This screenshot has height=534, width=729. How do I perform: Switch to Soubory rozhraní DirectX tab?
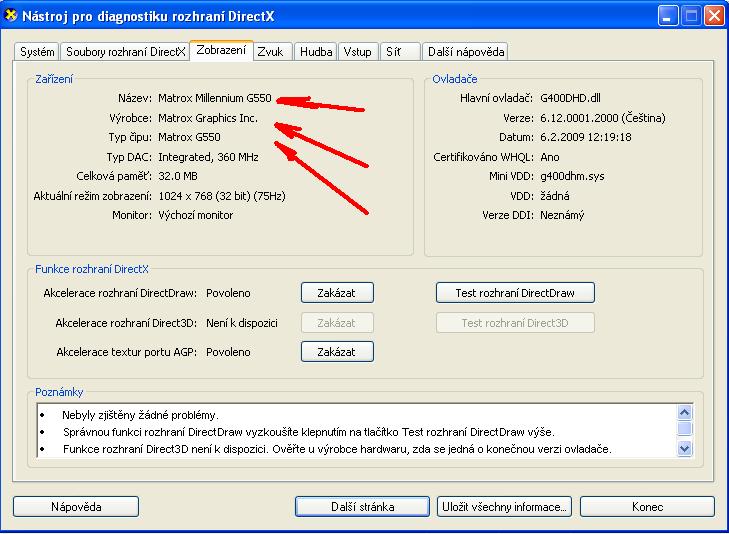125,52
